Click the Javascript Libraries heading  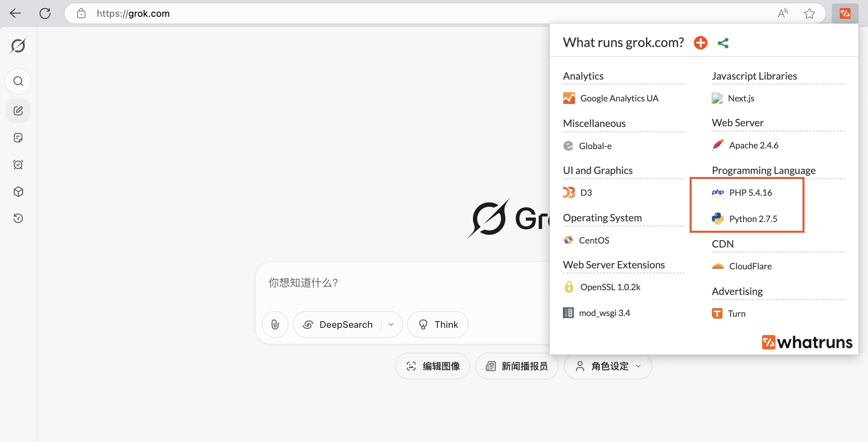[x=754, y=76]
